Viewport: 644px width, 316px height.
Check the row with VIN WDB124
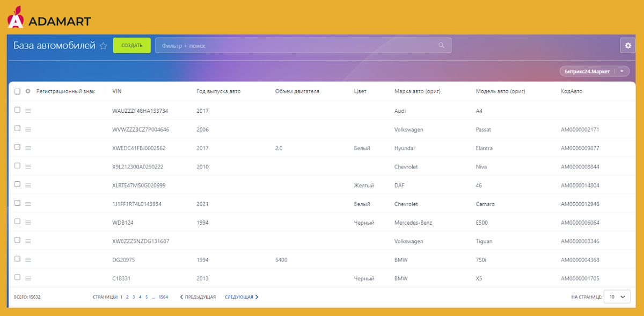(x=17, y=221)
